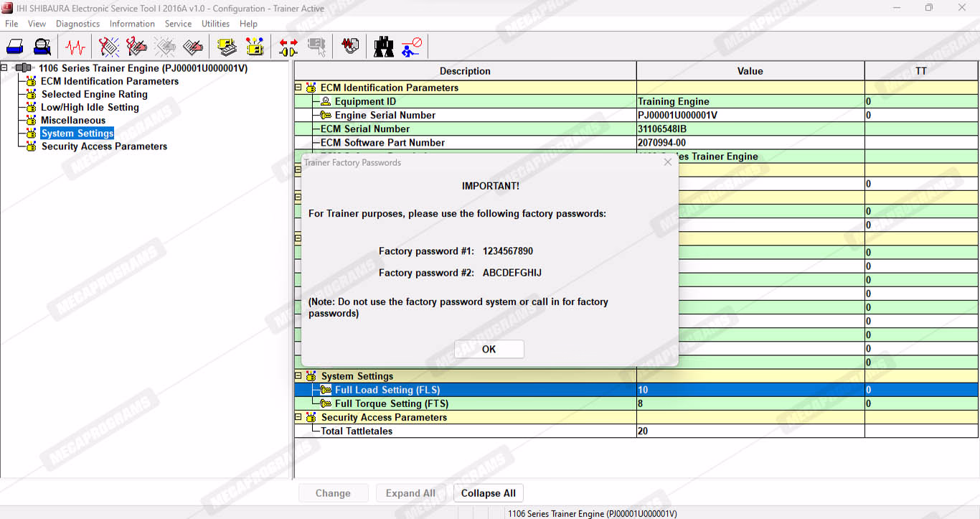Click the Active Diagnostic Codes stethoscope icon

tap(109, 47)
